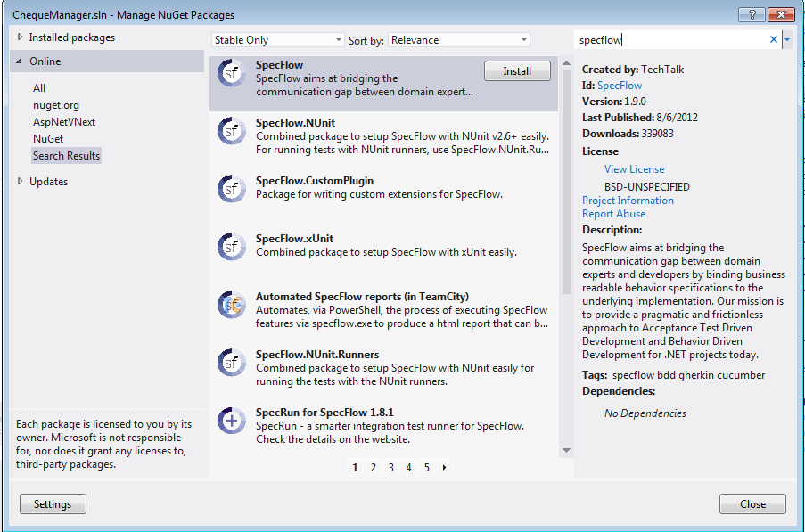Install the SpecFlow package

click(517, 70)
